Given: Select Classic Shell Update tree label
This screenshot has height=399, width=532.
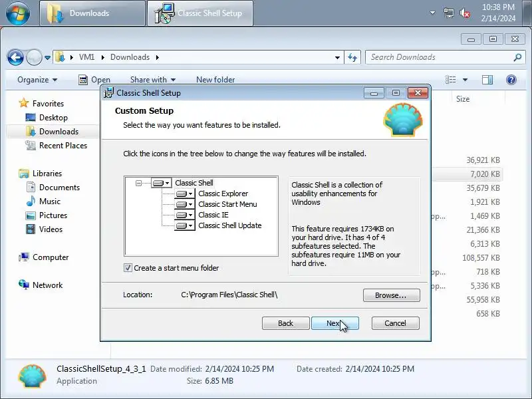Looking at the screenshot, I should (x=229, y=225).
